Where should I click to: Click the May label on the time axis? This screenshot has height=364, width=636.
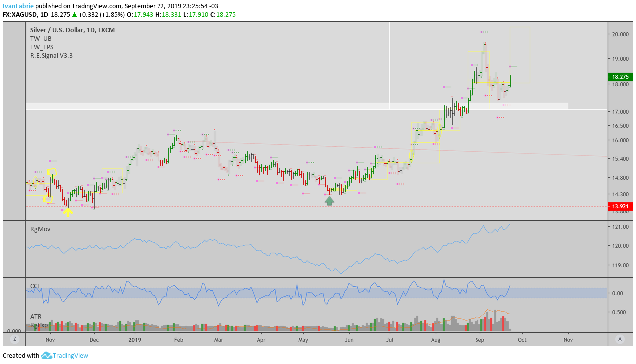coord(303,340)
